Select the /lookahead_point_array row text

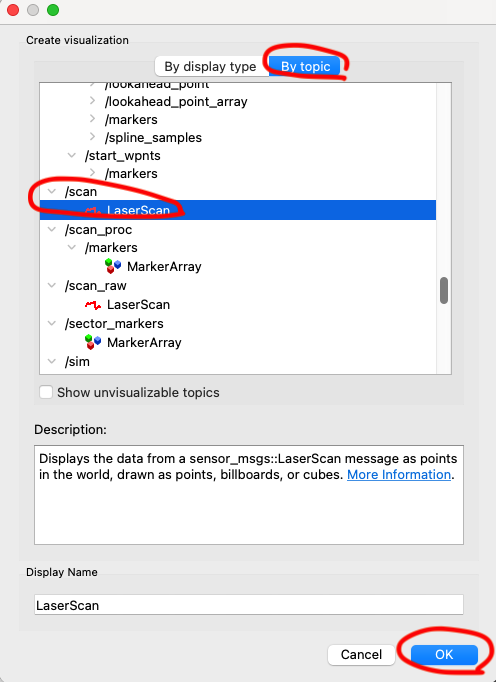pos(176,101)
